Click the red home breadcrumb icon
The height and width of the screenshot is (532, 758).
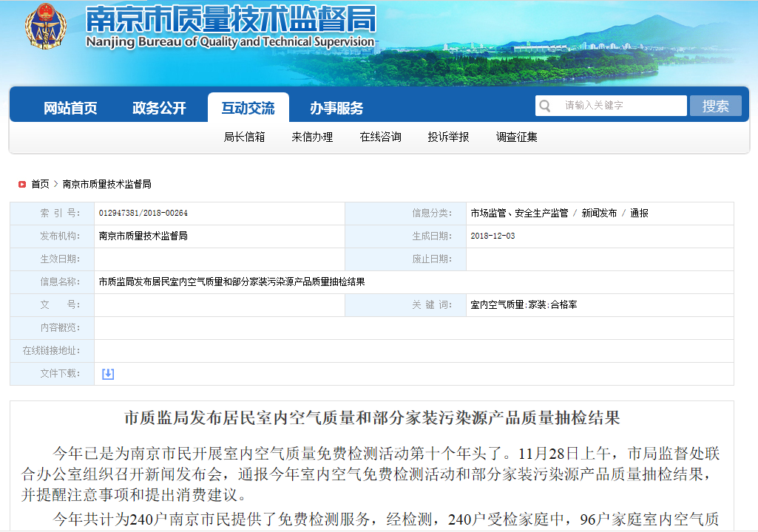pos(22,184)
